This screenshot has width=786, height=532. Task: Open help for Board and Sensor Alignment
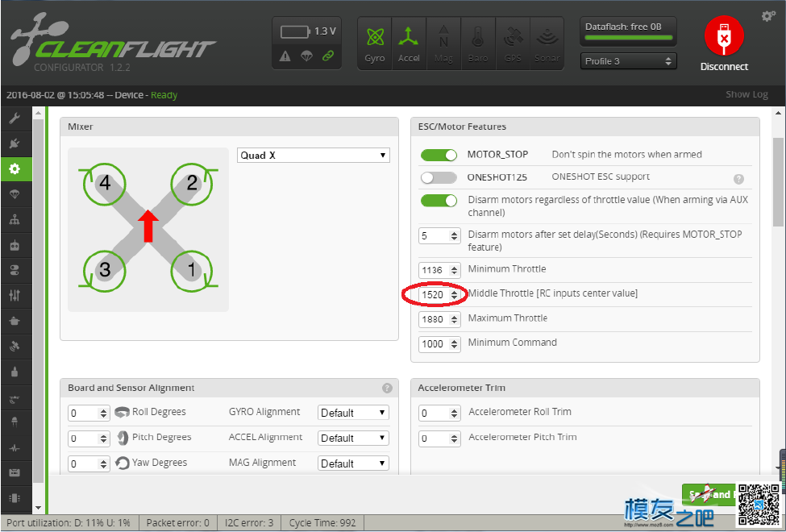387,388
